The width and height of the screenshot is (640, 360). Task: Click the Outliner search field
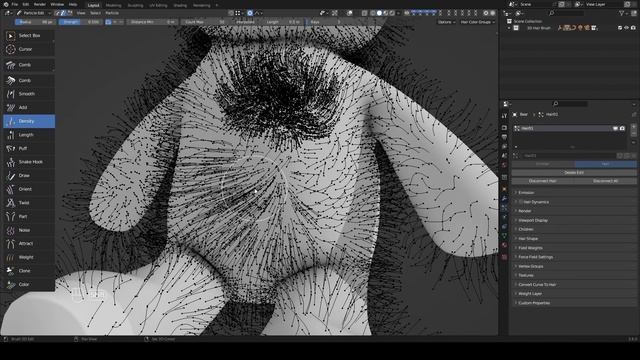[x=566, y=13]
